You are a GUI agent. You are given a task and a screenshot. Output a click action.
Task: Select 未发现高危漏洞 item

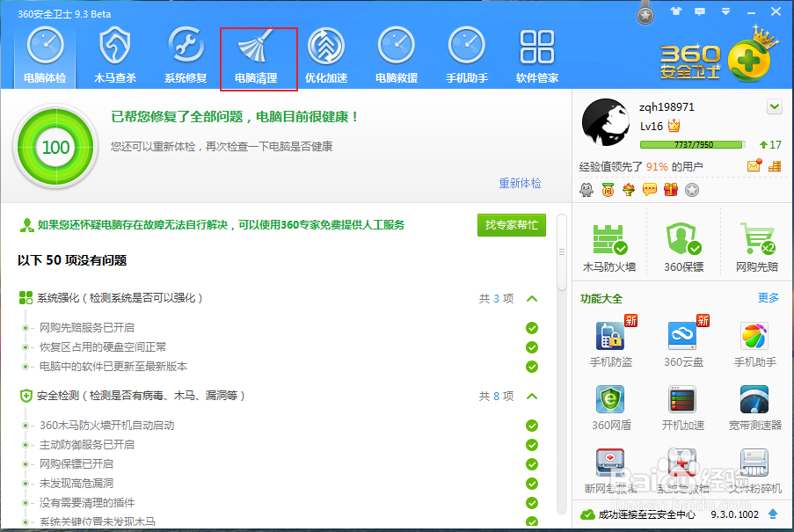76,484
